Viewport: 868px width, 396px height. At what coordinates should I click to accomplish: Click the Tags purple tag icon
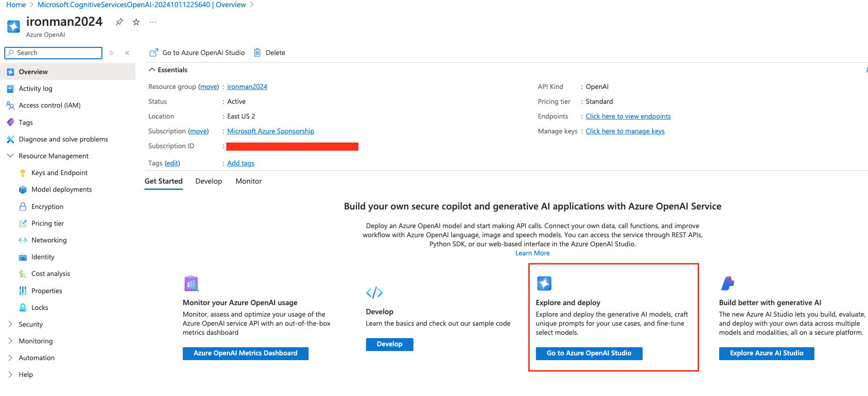click(x=11, y=122)
